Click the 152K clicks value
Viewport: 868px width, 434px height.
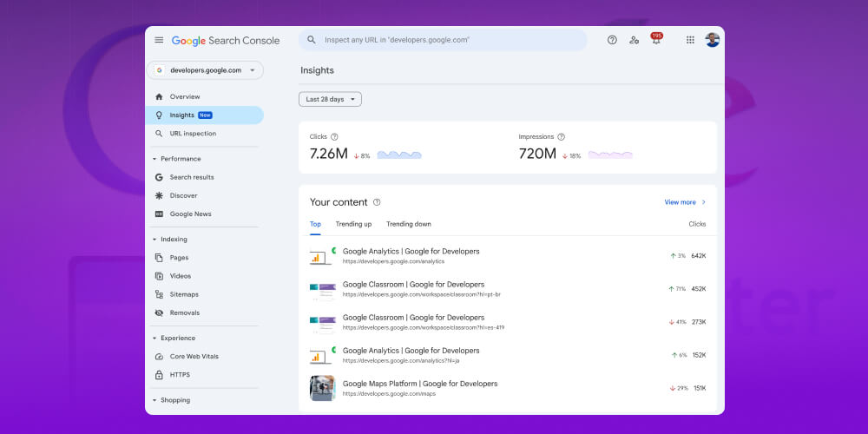click(x=699, y=355)
